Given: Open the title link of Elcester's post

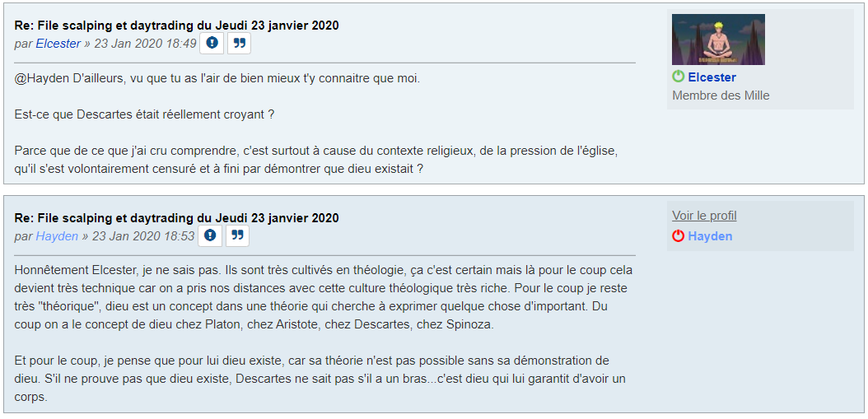Looking at the screenshot, I should [176, 26].
